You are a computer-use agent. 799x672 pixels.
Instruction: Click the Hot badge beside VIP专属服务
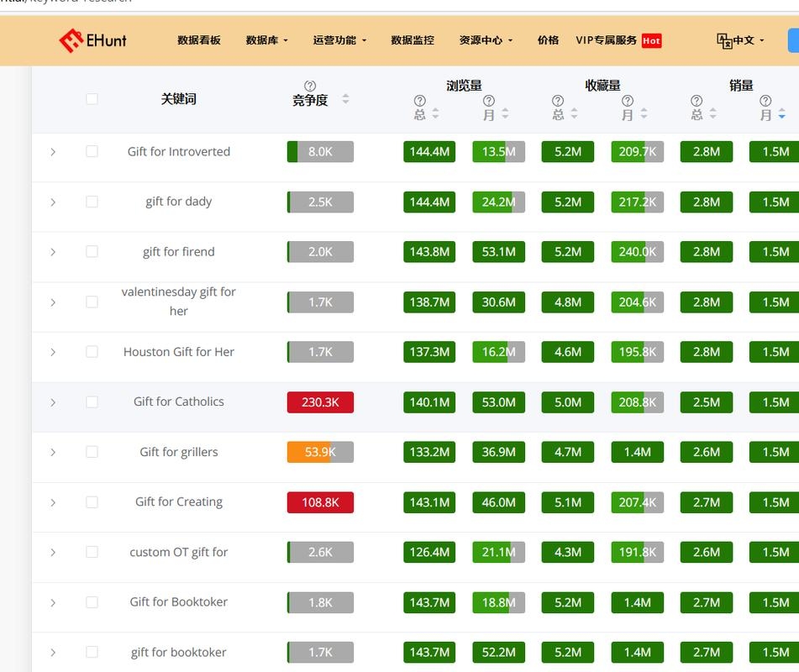pos(651,39)
